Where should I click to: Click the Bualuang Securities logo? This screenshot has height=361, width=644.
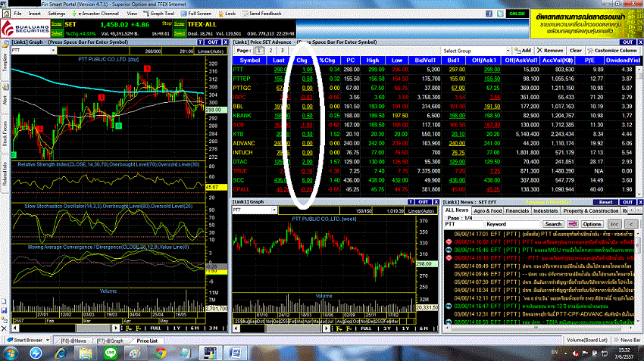[x=26, y=29]
